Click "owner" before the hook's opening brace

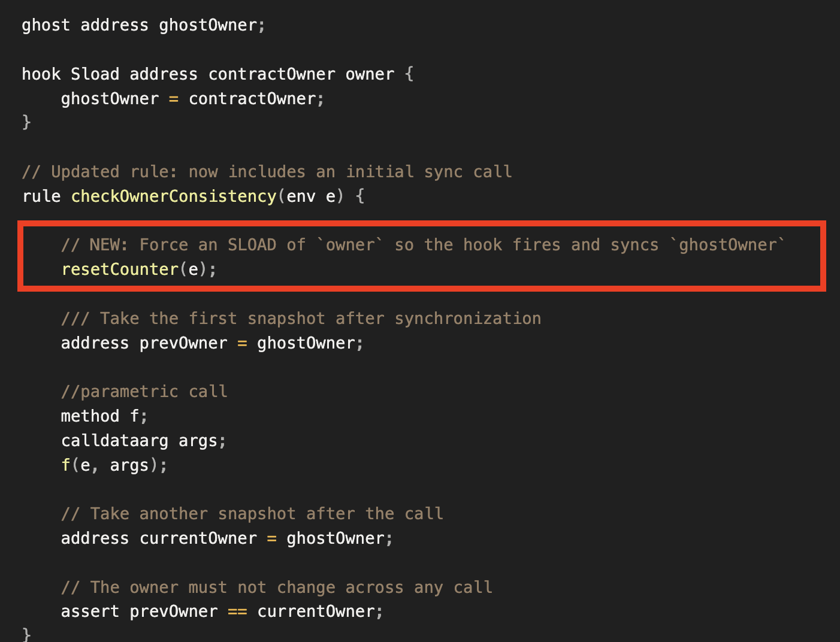[x=370, y=74]
